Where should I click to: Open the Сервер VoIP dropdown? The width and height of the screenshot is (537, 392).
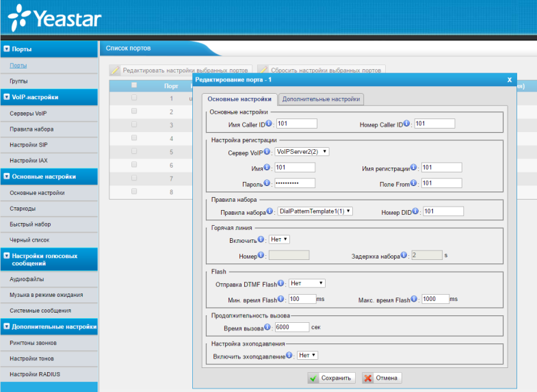(x=302, y=152)
